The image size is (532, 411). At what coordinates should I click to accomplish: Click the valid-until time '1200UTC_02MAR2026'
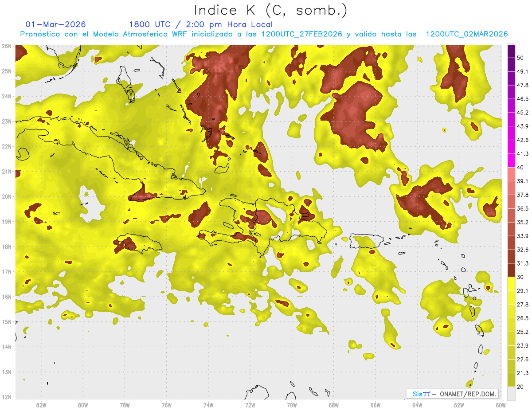pyautogui.click(x=466, y=34)
